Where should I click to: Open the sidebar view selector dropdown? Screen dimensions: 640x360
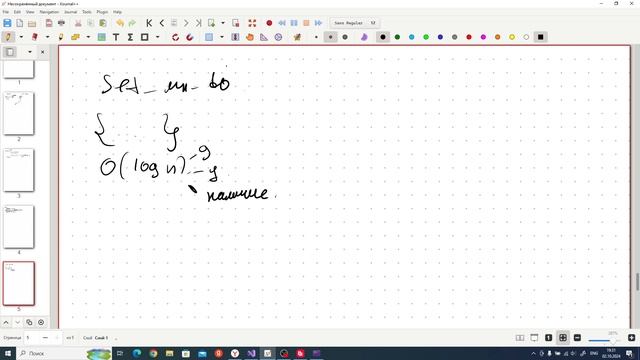click(x=29, y=52)
